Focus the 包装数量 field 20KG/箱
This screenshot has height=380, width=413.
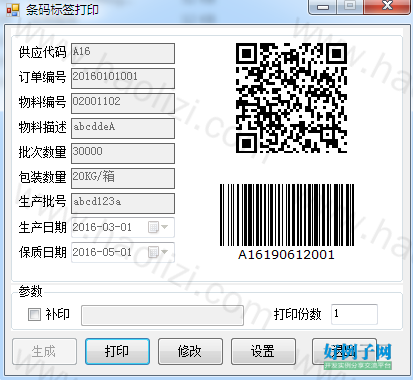pos(123,178)
